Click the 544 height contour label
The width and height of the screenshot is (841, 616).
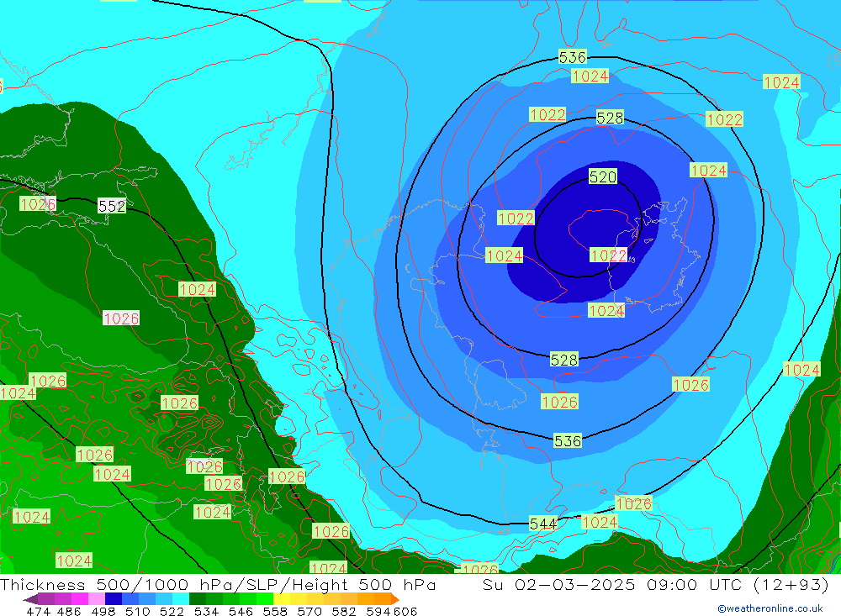point(542,524)
